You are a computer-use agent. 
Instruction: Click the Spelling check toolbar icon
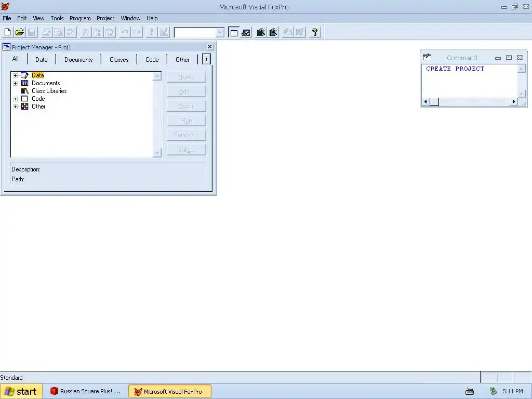tap(71, 32)
